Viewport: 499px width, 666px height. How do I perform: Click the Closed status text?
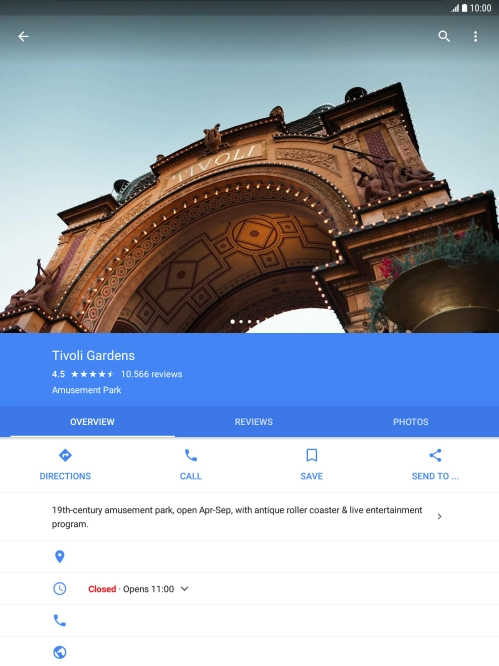click(102, 589)
